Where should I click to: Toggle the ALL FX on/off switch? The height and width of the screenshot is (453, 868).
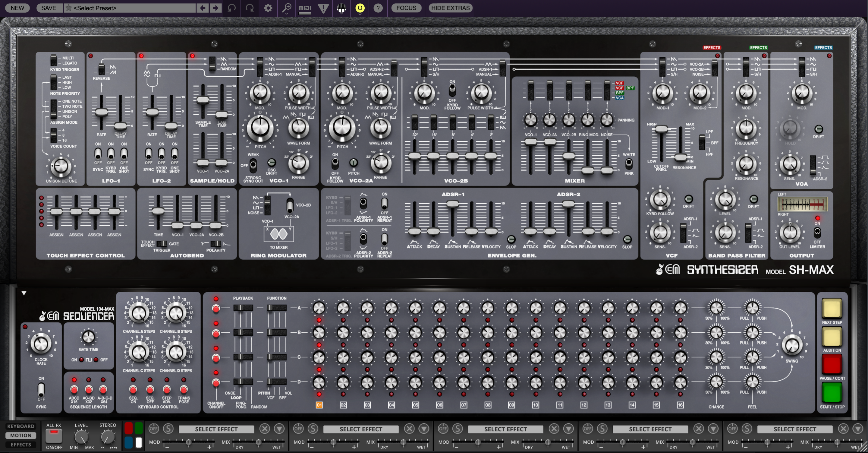(54, 436)
